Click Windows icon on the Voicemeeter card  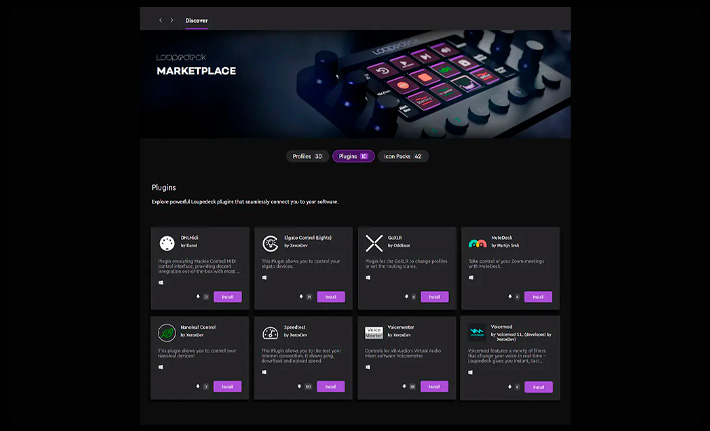pyautogui.click(x=368, y=367)
